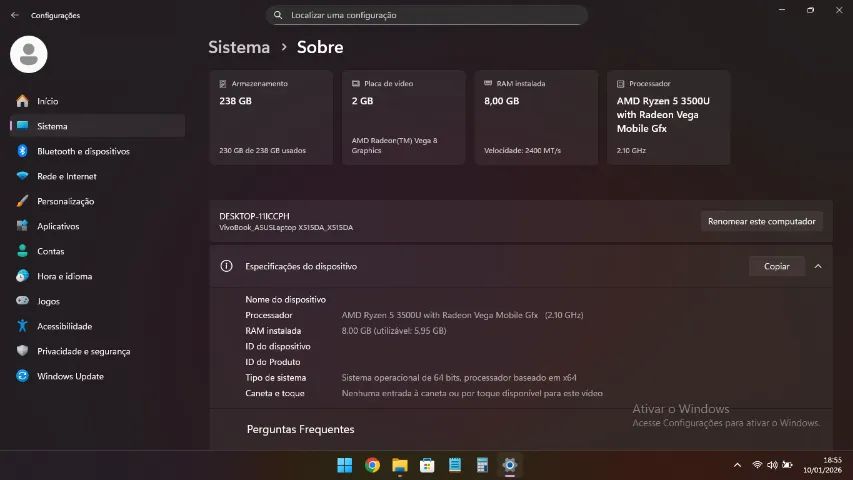Copy device specifications with Copiar

776,266
